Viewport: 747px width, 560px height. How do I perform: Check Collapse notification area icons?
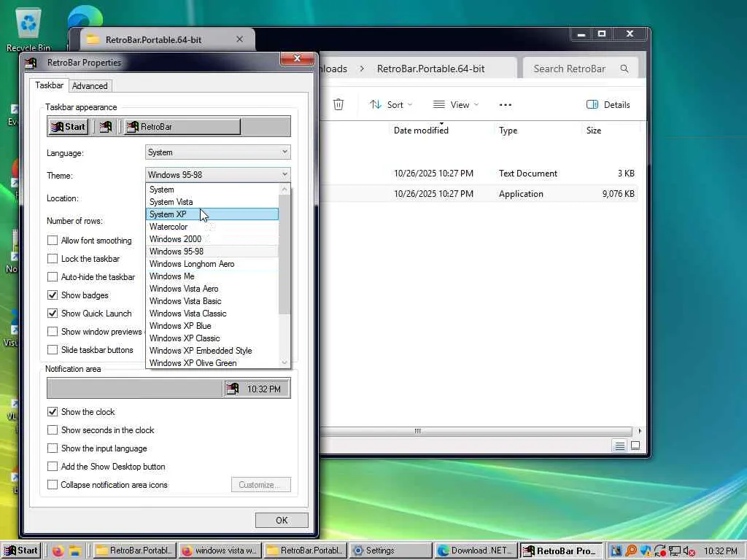(53, 485)
